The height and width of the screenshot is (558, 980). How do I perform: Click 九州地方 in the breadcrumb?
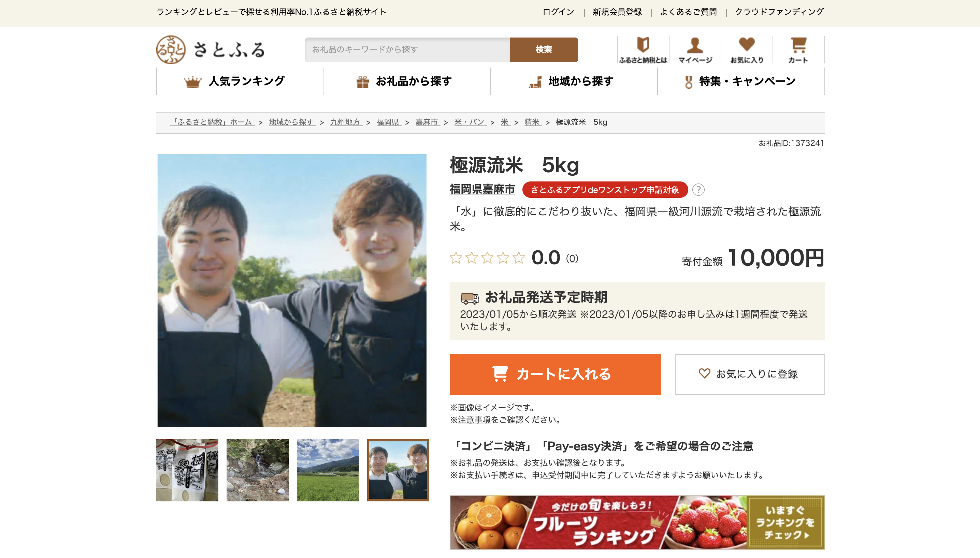click(345, 122)
